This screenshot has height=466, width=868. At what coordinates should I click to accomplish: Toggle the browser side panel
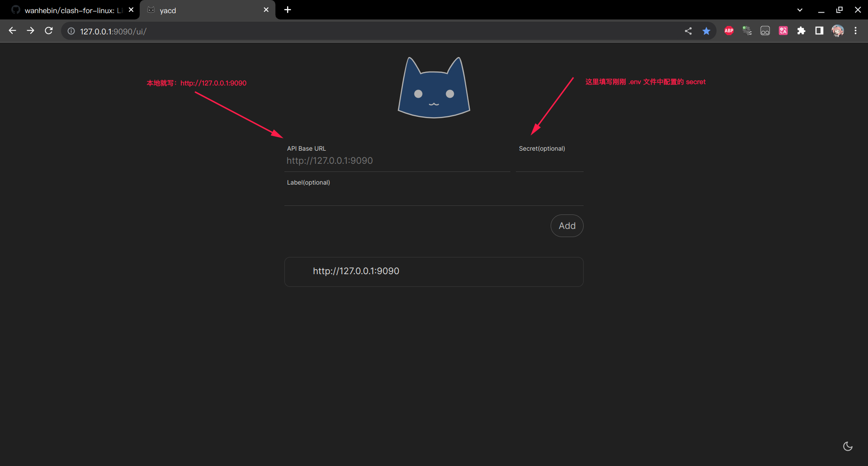click(819, 31)
